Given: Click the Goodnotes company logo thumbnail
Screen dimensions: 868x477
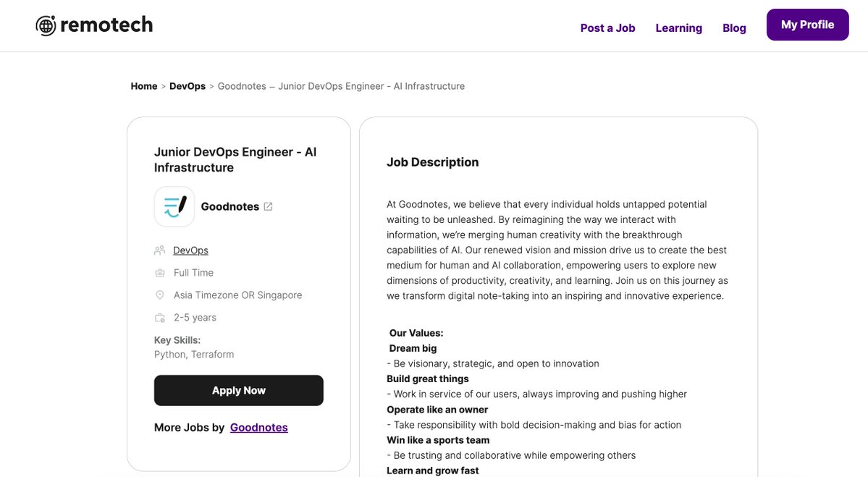Looking at the screenshot, I should 174,206.
